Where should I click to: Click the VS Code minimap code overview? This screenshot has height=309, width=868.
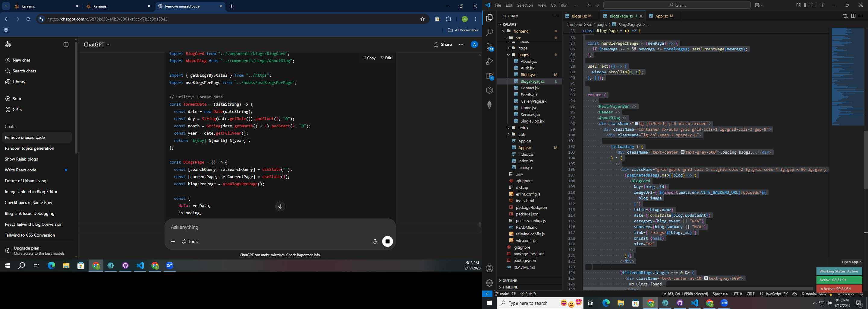[847, 77]
